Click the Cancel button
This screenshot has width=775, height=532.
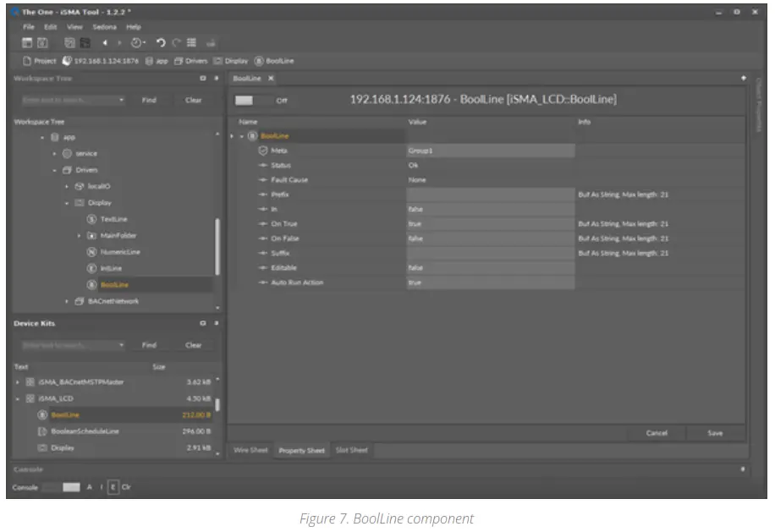click(657, 433)
